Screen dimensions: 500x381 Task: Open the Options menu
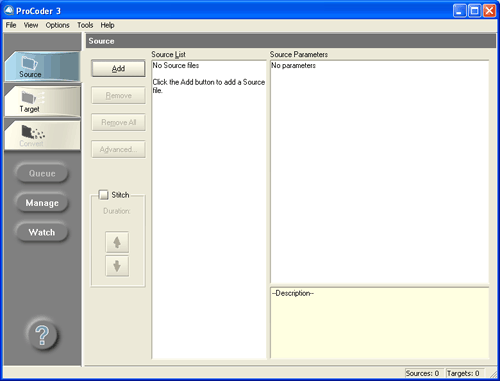tap(57, 25)
